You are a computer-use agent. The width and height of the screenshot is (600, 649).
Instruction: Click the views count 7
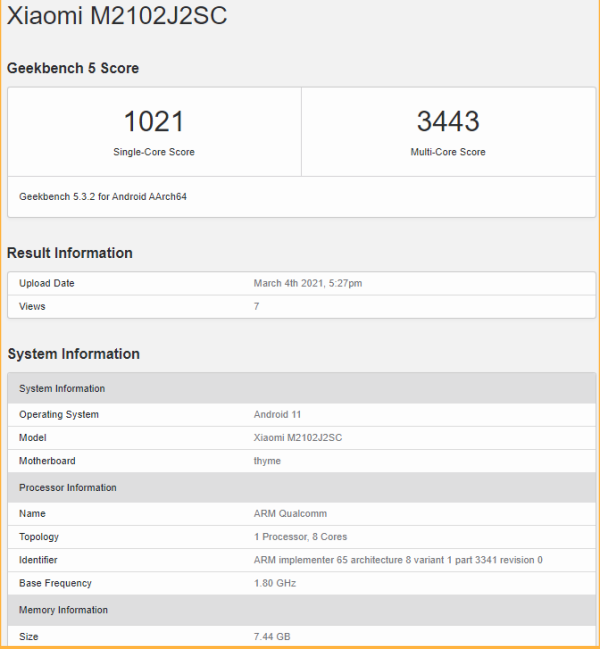click(x=257, y=306)
